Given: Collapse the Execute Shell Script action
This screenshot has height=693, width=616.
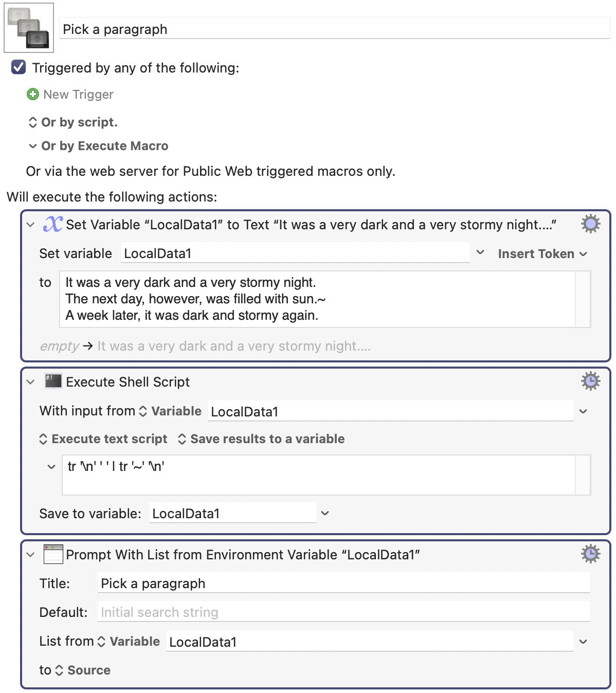Looking at the screenshot, I should pyautogui.click(x=31, y=382).
